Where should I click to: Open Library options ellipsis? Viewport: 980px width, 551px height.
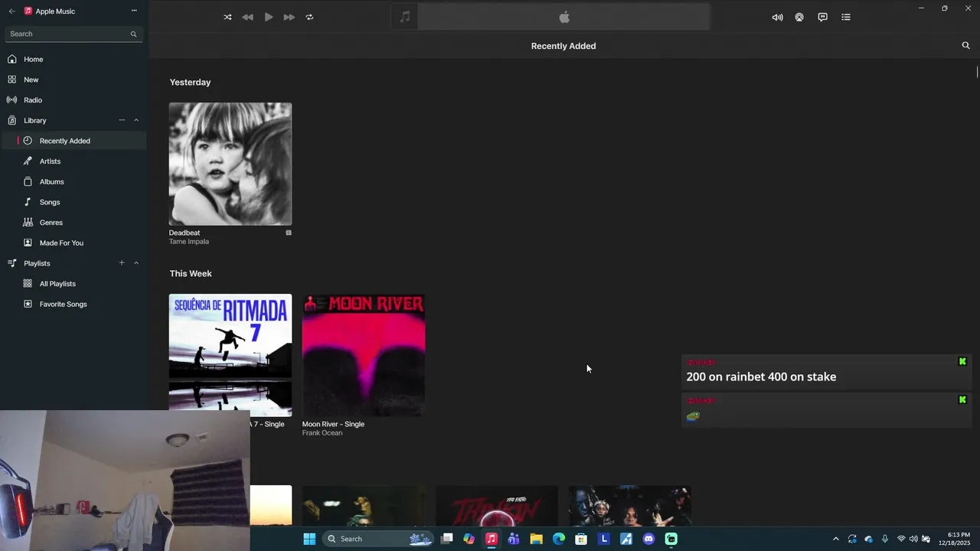point(122,120)
